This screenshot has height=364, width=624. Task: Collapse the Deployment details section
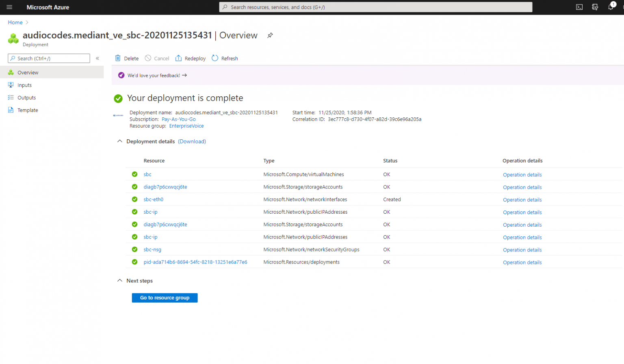tap(119, 141)
